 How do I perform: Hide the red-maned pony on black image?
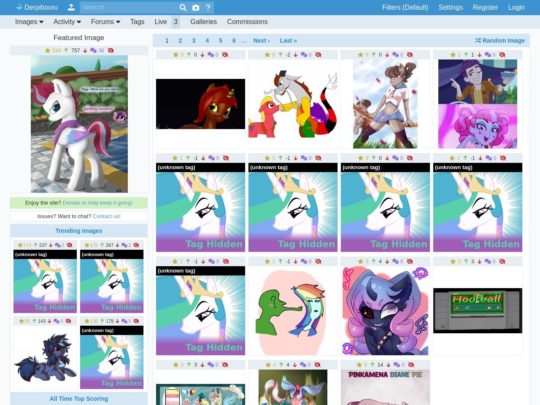pos(225,55)
